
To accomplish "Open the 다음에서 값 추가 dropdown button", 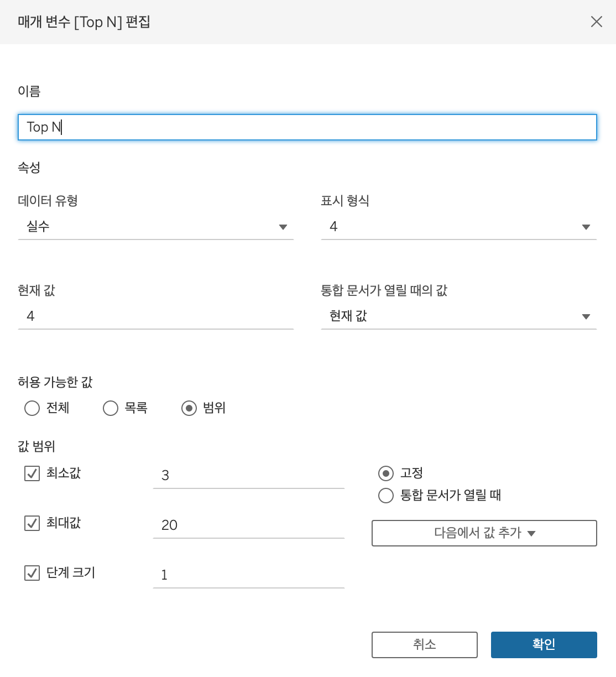I will click(484, 533).
